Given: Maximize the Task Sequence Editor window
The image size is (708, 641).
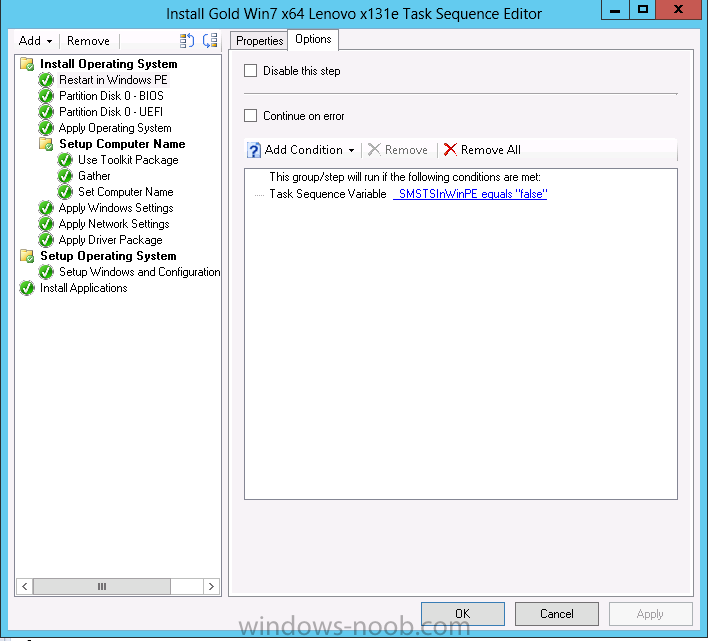Looking at the screenshot, I should (x=643, y=10).
